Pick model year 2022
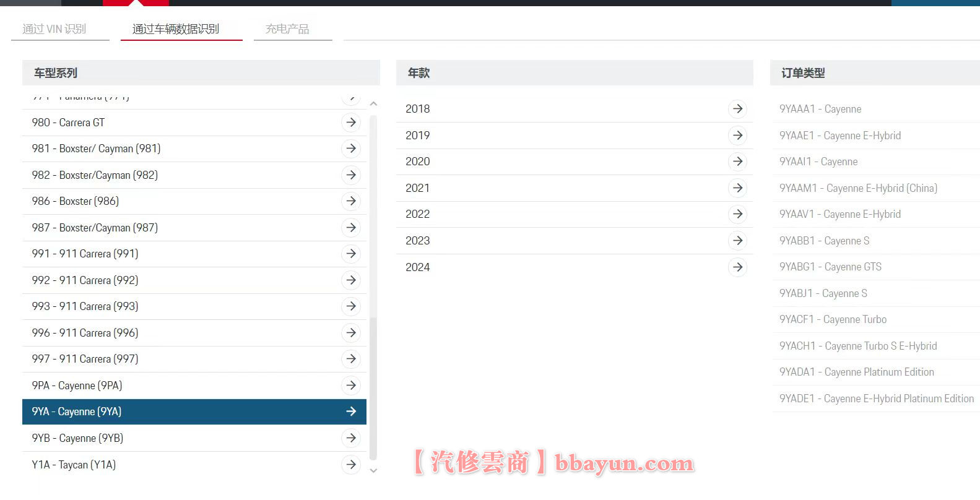Image resolution: width=980 pixels, height=500 pixels. point(575,214)
